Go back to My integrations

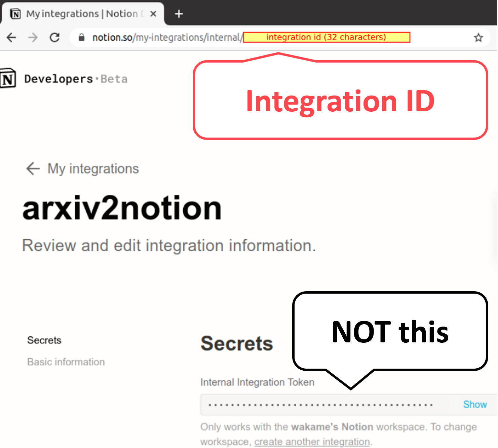tap(93, 169)
